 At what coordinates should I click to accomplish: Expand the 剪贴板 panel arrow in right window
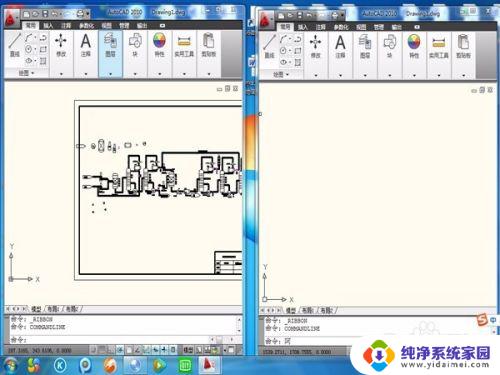(463, 76)
